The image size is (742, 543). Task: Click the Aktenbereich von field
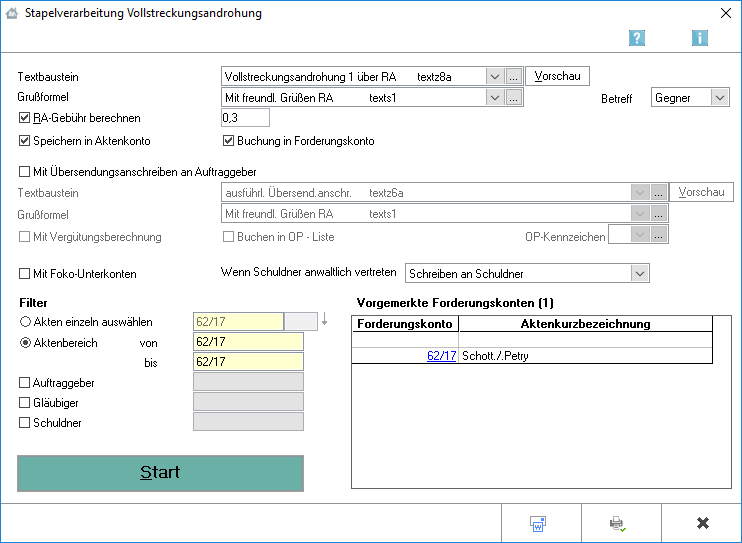point(248,341)
